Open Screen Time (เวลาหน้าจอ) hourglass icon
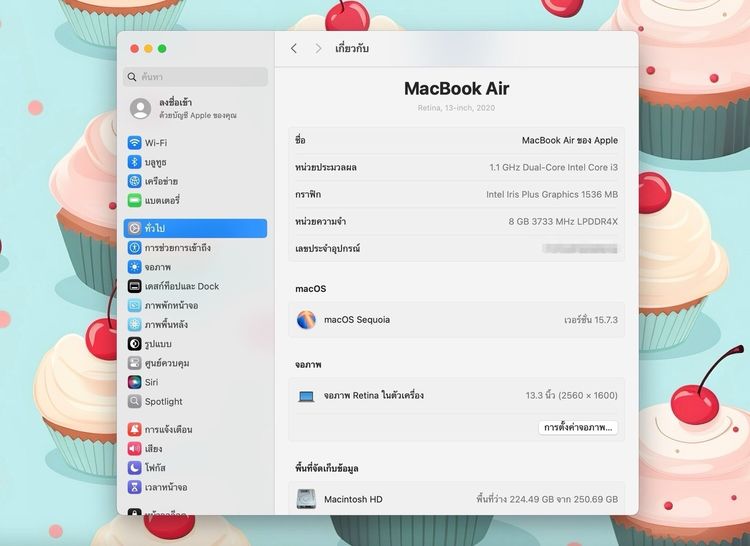Screen dimensions: 750x546 (134, 487)
